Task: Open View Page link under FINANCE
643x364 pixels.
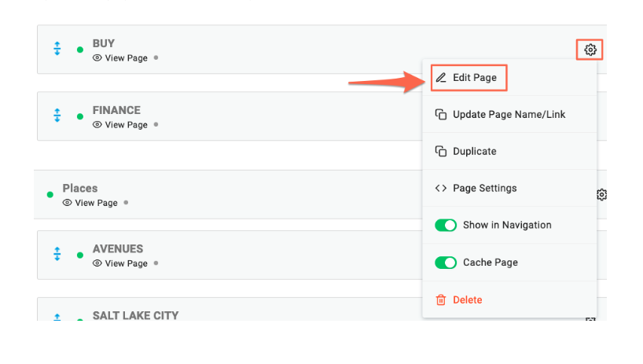Action: pos(126,125)
